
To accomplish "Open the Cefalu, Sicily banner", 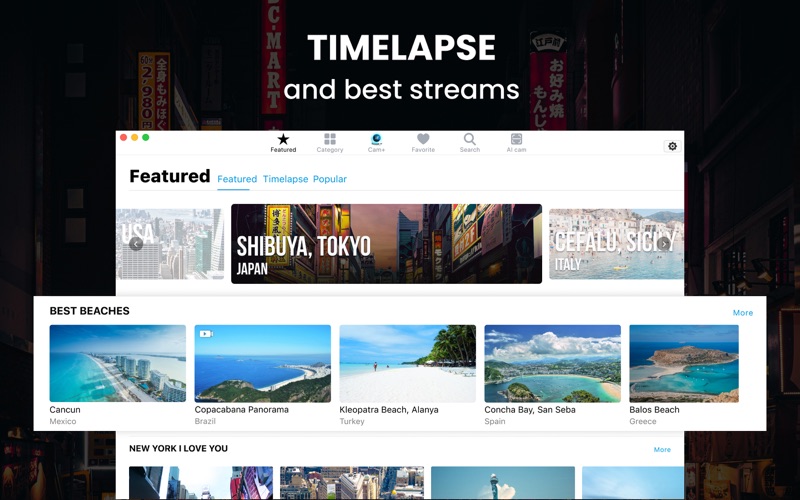I will pyautogui.click(x=616, y=244).
